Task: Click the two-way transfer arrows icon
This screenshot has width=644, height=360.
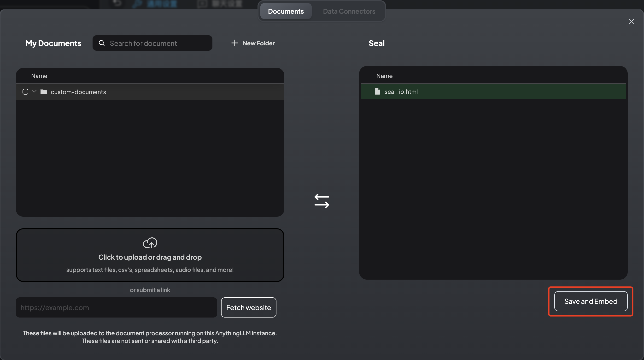Action: (322, 201)
